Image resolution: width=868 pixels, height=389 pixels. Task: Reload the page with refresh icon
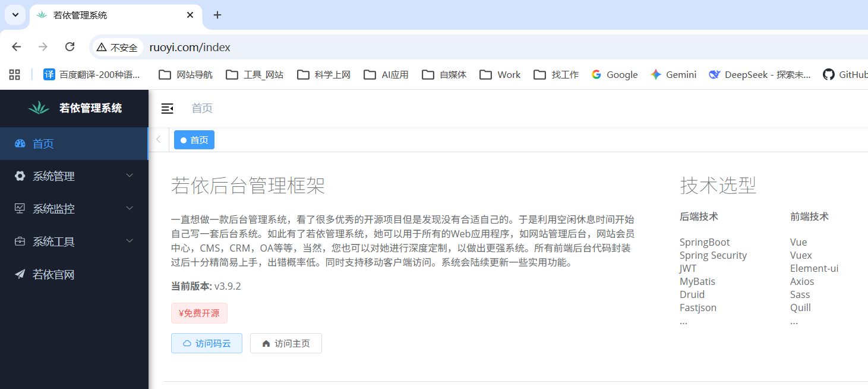point(70,47)
